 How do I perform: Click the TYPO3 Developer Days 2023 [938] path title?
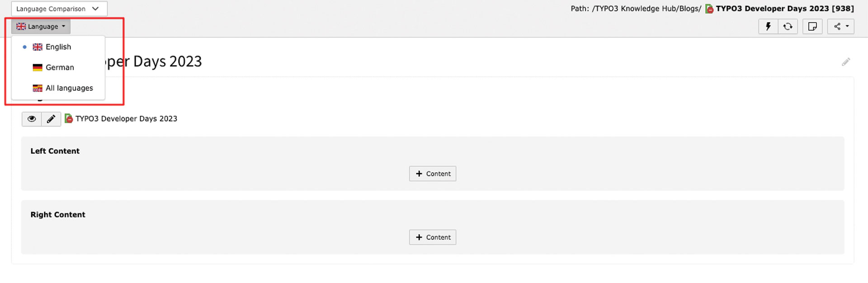(785, 9)
